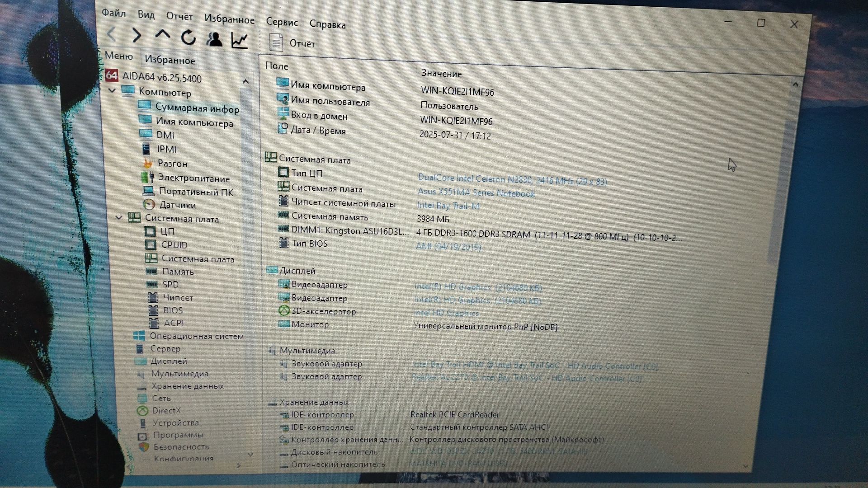Click the tree panel scroll-down arrow

click(x=250, y=454)
